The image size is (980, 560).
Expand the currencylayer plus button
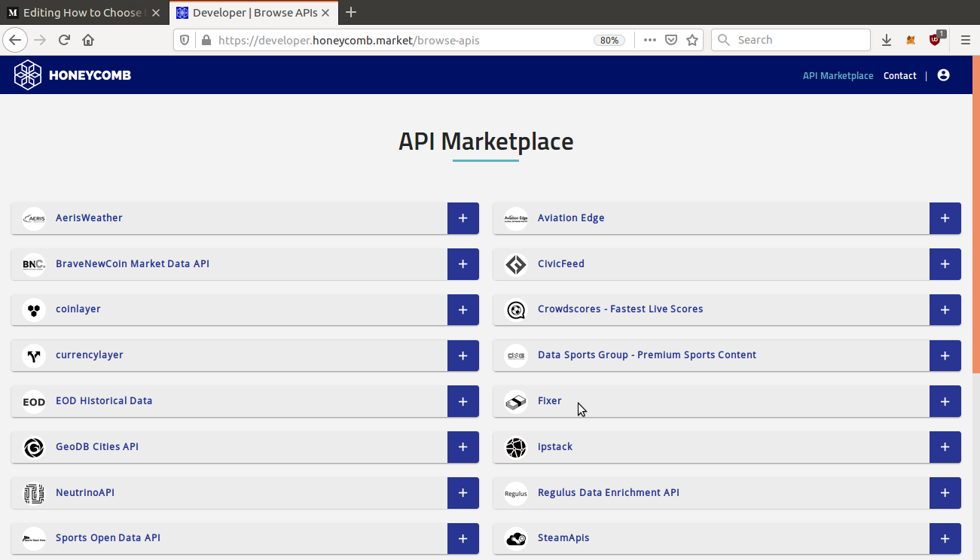pos(463,355)
